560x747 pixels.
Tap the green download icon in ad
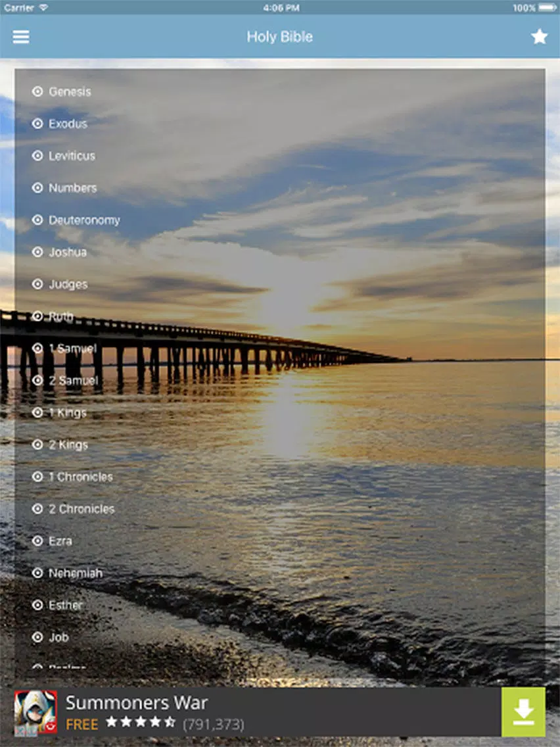tap(523, 711)
